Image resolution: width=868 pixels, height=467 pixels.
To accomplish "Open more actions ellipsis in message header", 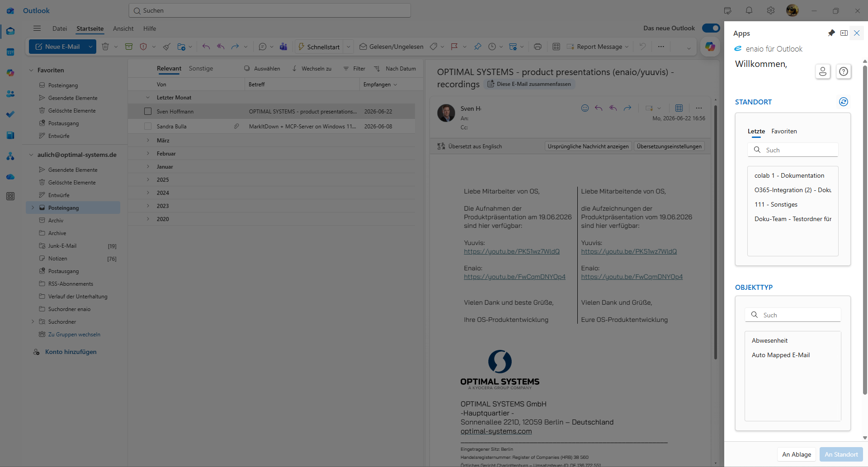I will tap(699, 108).
